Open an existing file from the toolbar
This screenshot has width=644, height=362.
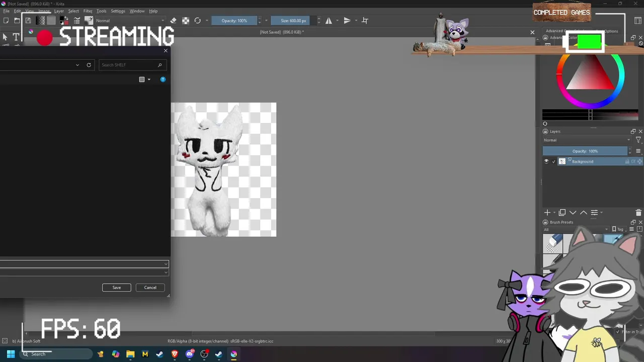pyautogui.click(x=17, y=21)
